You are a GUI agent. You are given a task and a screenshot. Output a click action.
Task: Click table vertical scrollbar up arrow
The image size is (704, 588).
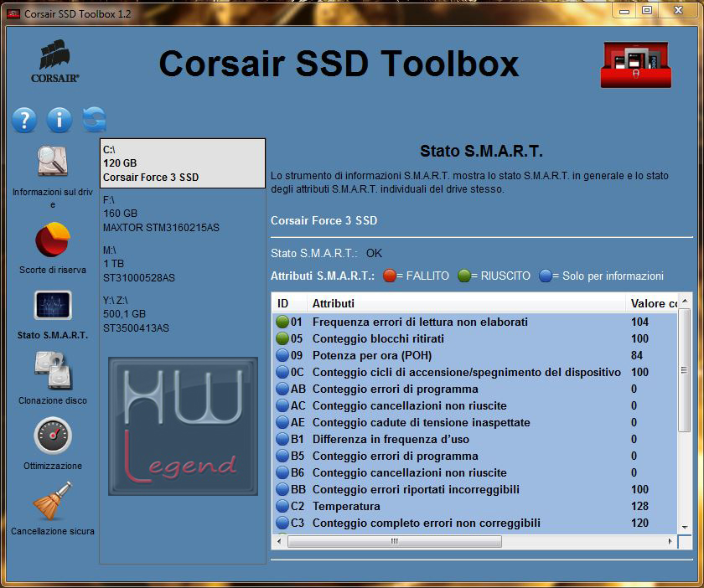684,301
